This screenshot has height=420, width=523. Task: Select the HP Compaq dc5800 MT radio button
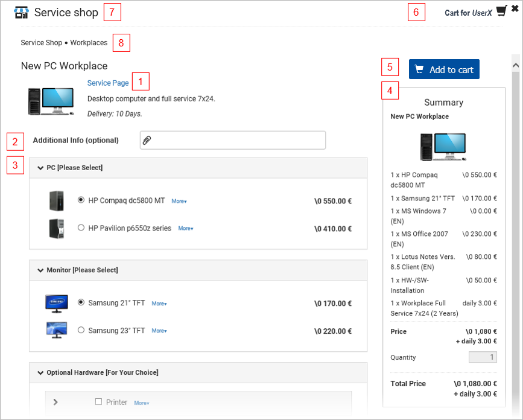81,200
